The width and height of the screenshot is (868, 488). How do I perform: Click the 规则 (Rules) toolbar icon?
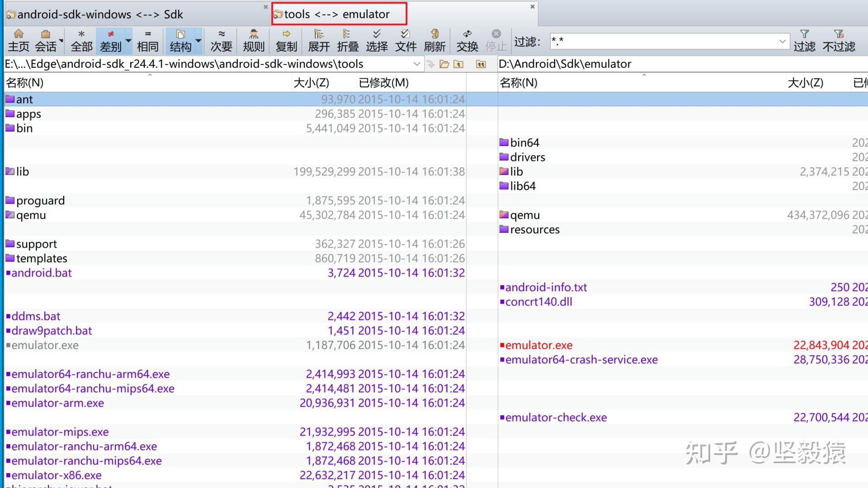point(254,40)
